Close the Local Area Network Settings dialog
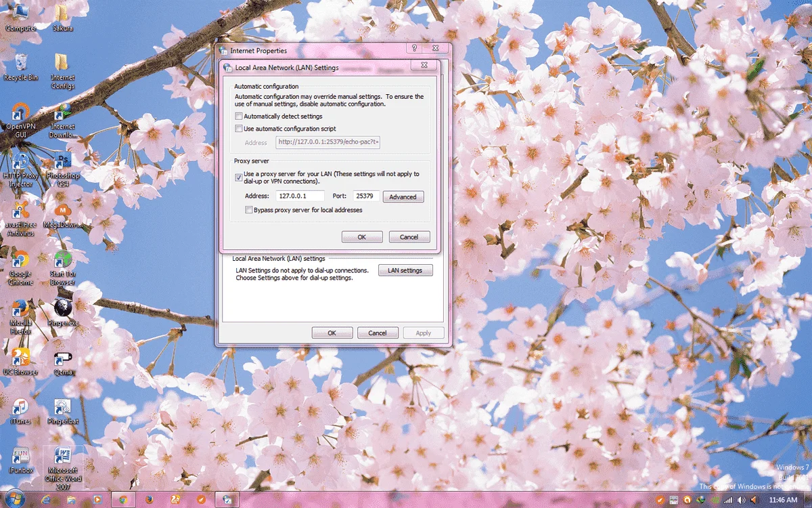 pyautogui.click(x=423, y=66)
